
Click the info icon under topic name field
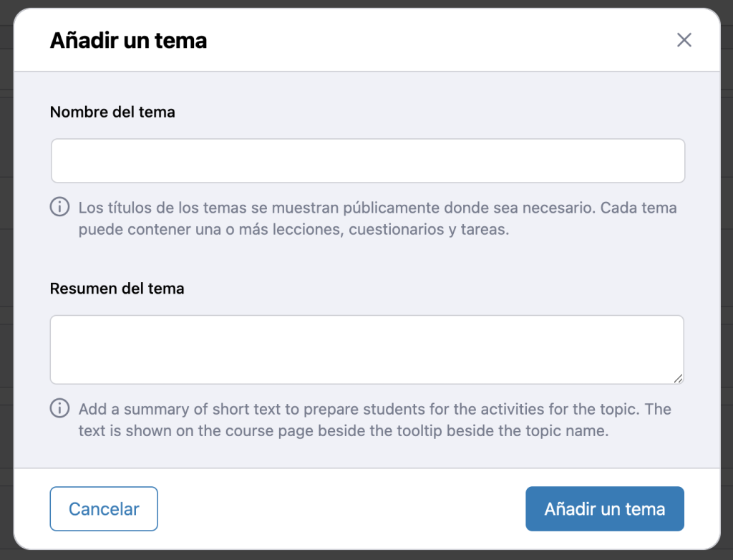pyautogui.click(x=59, y=208)
